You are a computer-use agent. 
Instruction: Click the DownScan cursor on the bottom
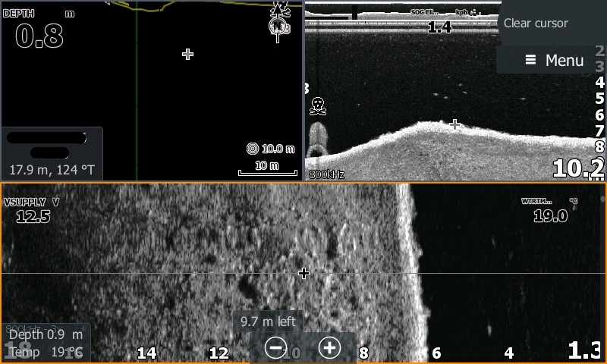pyautogui.click(x=454, y=124)
